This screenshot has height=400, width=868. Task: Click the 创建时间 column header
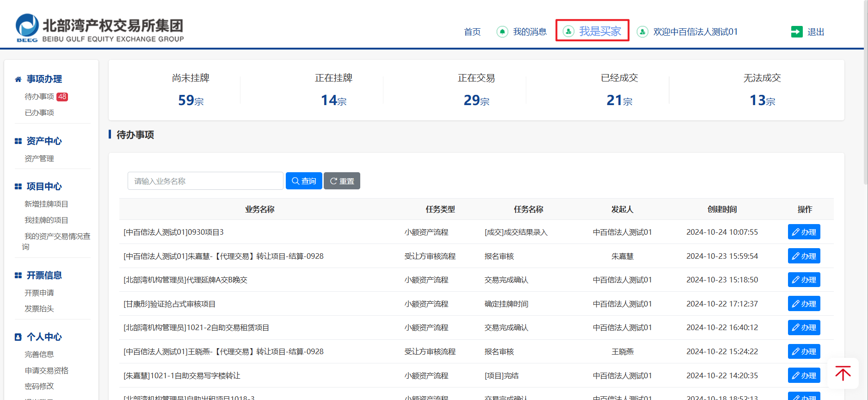(722, 209)
